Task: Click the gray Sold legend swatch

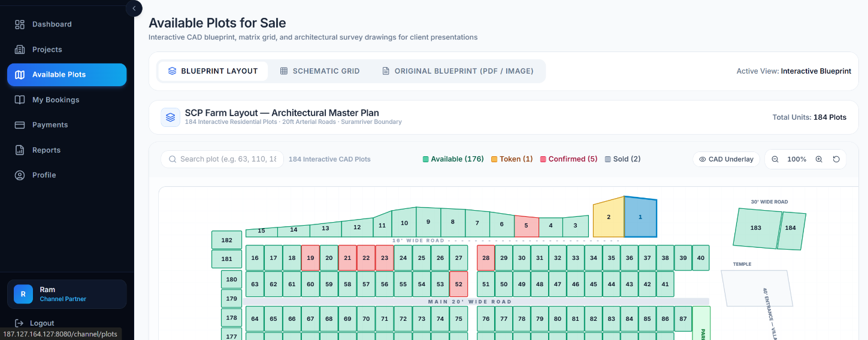Action: 608,159
